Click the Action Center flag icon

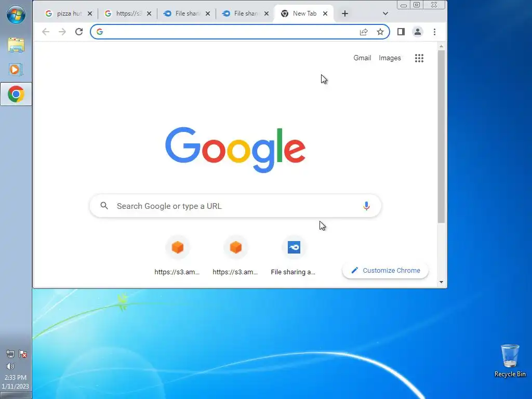click(x=23, y=354)
